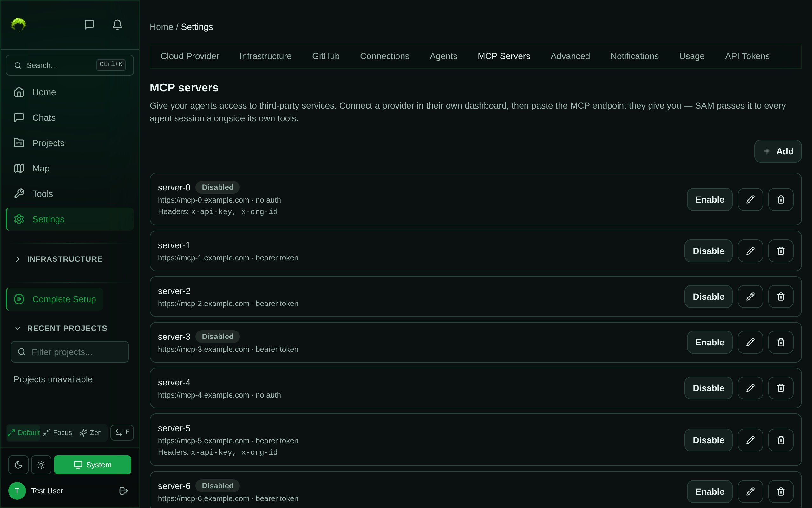
Task: Disable server-4
Action: 708,388
